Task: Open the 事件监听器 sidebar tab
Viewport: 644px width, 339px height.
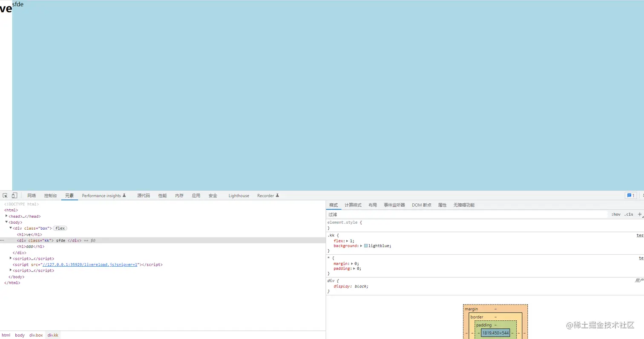Action: tap(394, 205)
